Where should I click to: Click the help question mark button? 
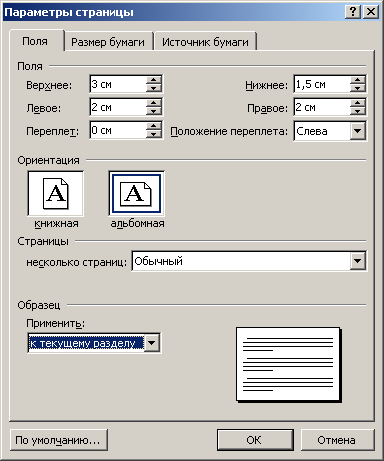(353, 12)
